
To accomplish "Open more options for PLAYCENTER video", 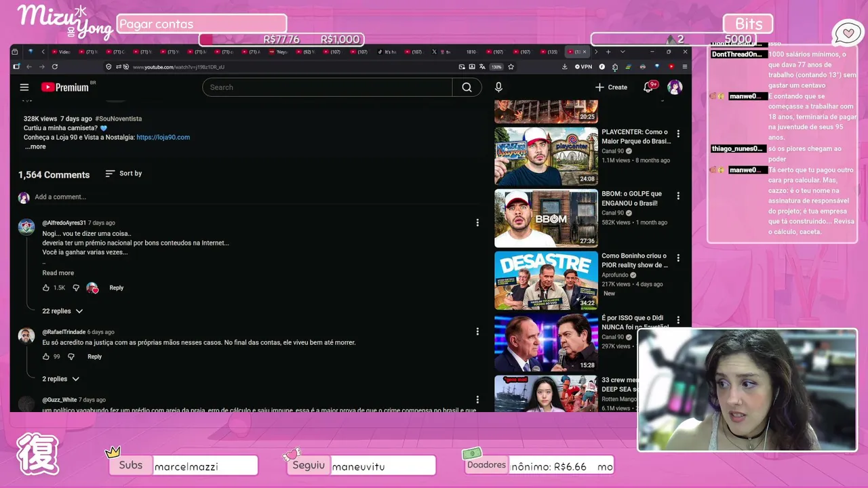I will click(678, 134).
